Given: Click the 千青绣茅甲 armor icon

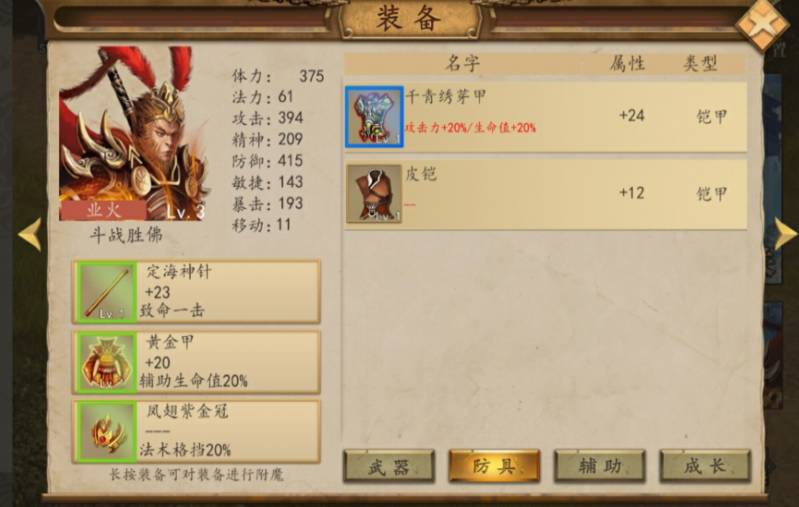Looking at the screenshot, I should pos(374,117).
